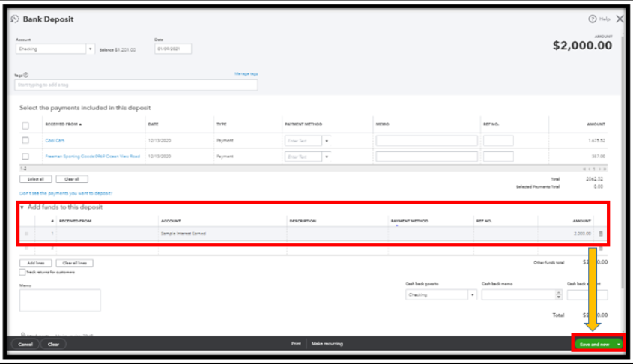This screenshot has width=633, height=364.
Task: Collapse the Add funds to this deposit section
Action: point(22,207)
